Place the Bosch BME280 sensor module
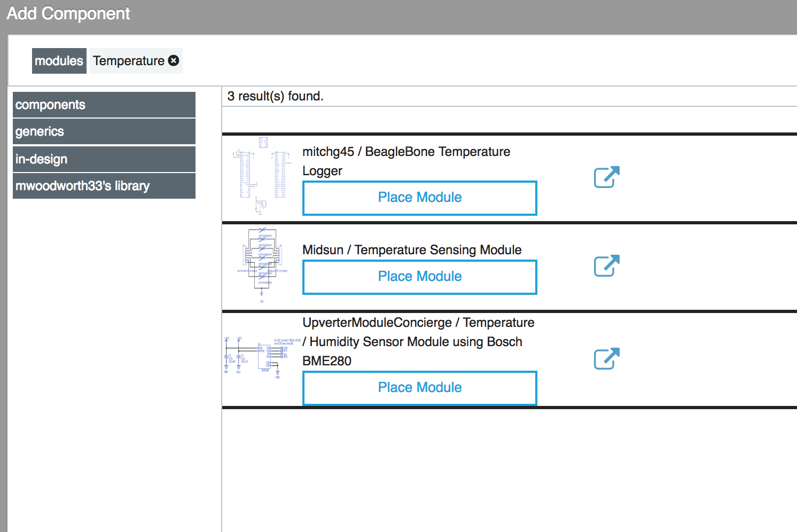The height and width of the screenshot is (532, 797). click(420, 388)
